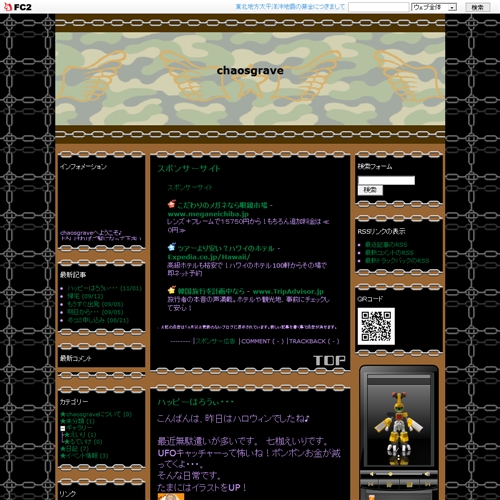The height and width of the screenshot is (500, 500).
Task: Open the FC2 logo in top bar
Action: (x=18, y=7)
